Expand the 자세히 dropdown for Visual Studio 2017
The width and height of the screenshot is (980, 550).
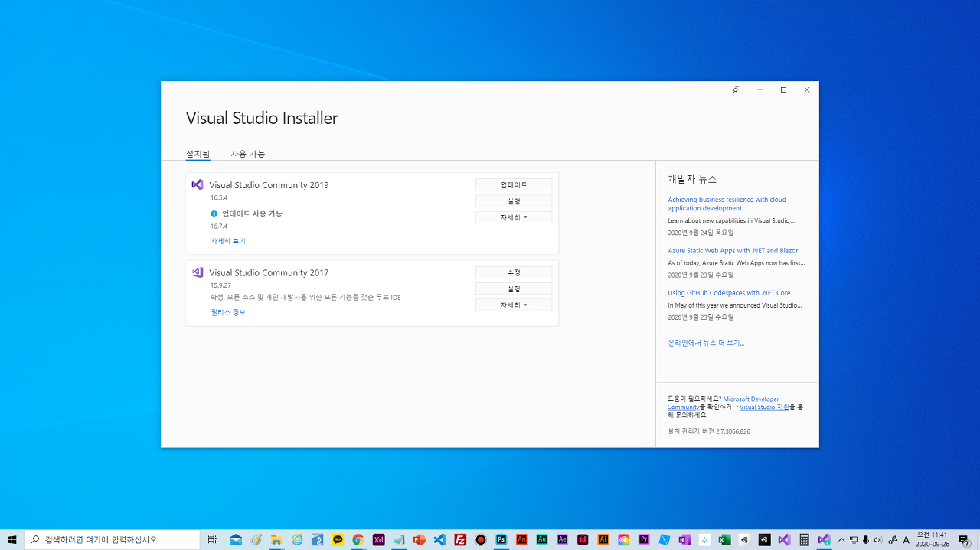(514, 304)
